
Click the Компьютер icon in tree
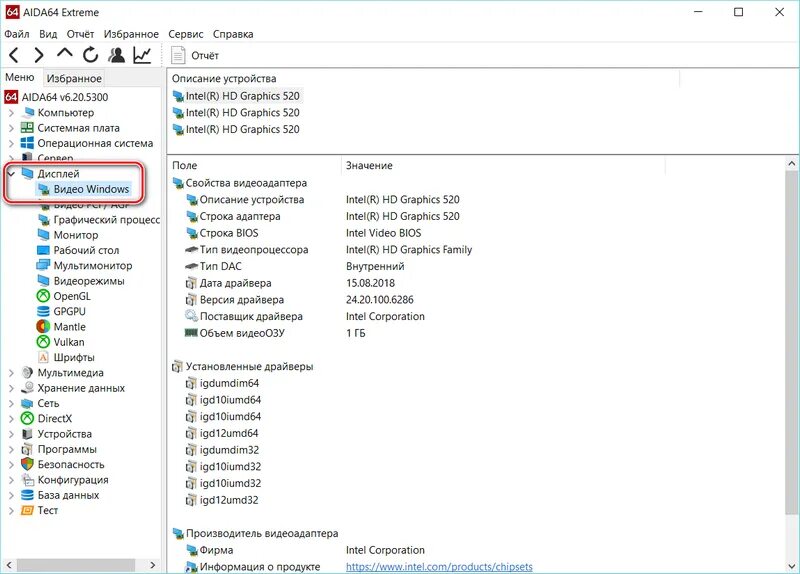tap(27, 112)
